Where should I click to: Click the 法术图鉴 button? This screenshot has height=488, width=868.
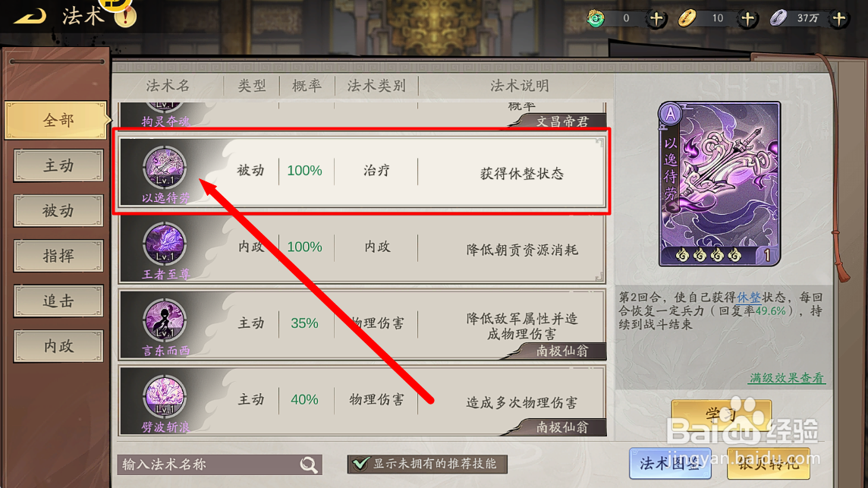point(670,464)
